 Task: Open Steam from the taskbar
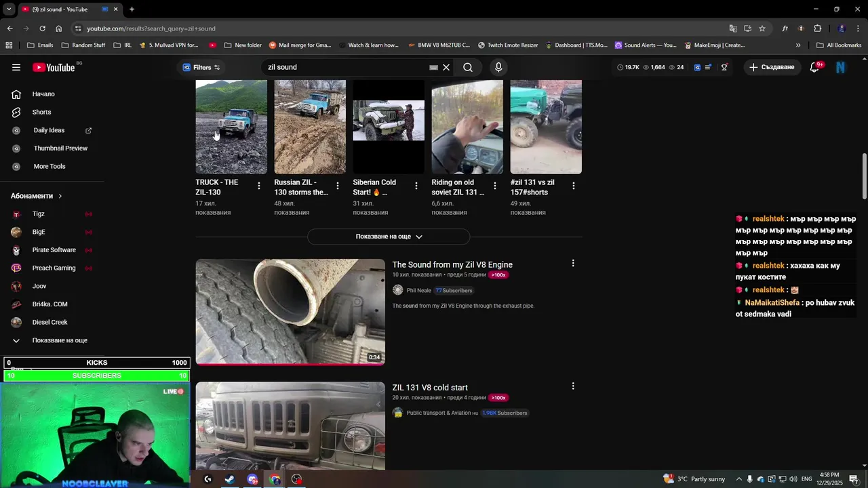(x=230, y=479)
